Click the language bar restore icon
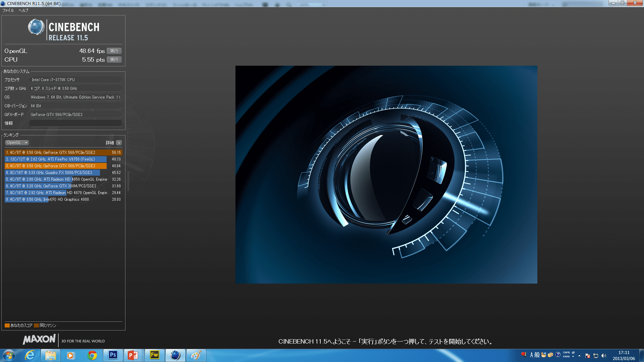 573,353
